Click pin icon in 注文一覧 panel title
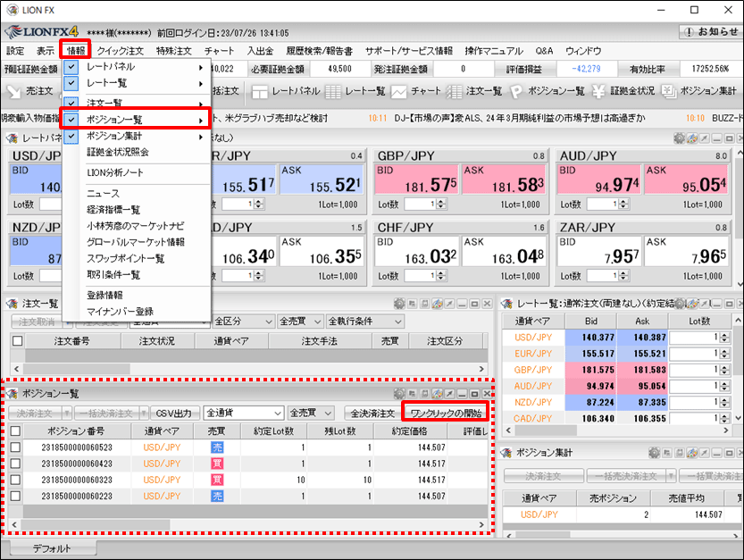This screenshot has height=560, width=744. point(449,304)
